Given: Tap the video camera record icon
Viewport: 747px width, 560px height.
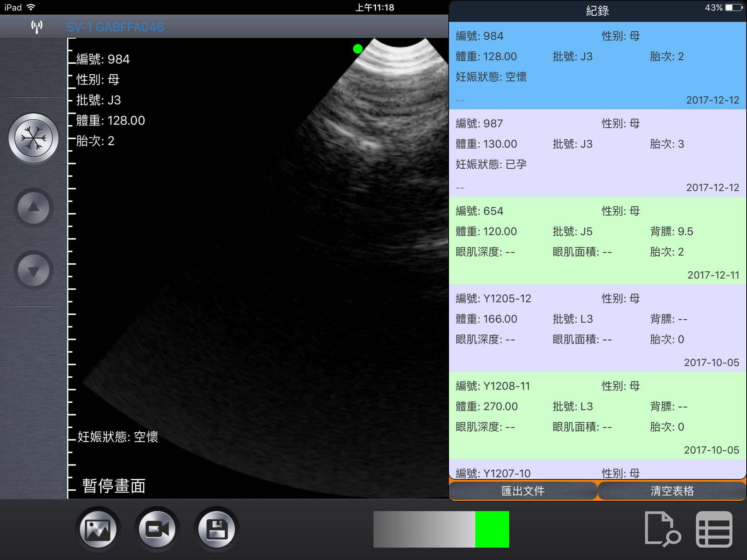Looking at the screenshot, I should 157,529.
